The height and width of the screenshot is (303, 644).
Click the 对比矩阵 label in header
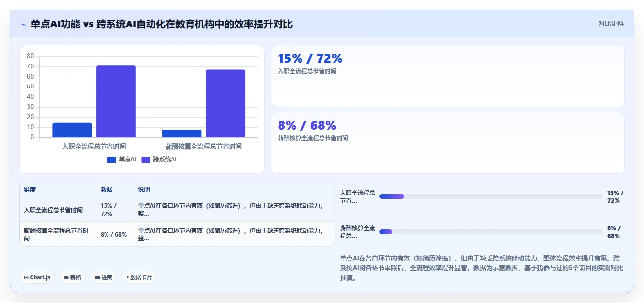coord(611,23)
